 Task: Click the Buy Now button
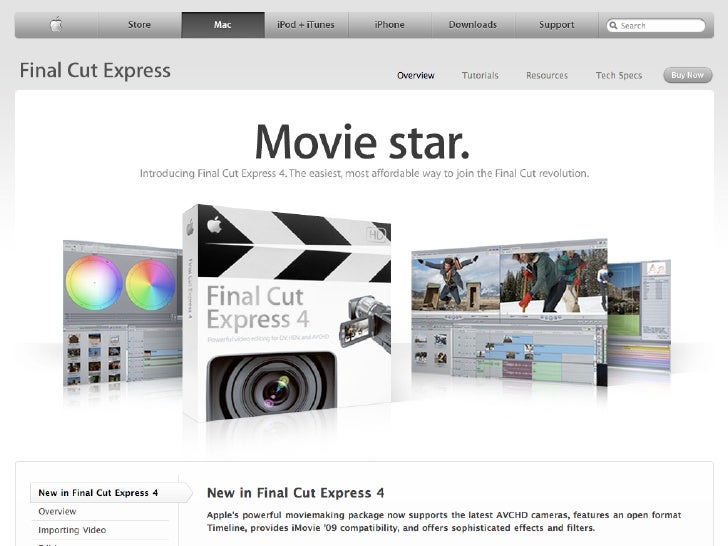tap(688, 75)
